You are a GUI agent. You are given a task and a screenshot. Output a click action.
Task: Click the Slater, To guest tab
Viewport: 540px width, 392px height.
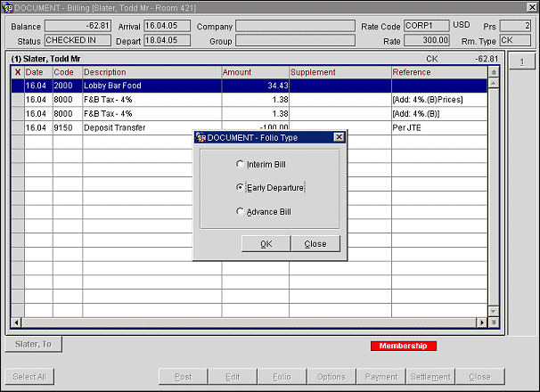click(33, 344)
